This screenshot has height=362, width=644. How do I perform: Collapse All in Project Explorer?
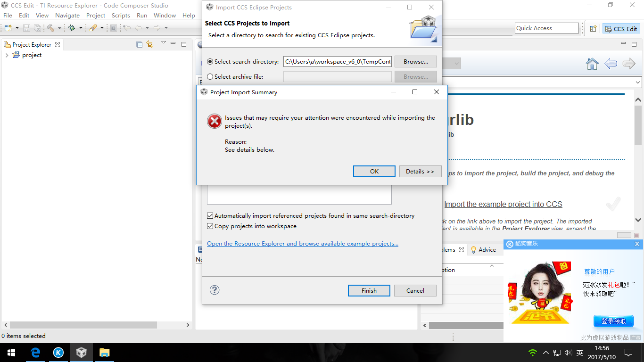click(x=139, y=45)
